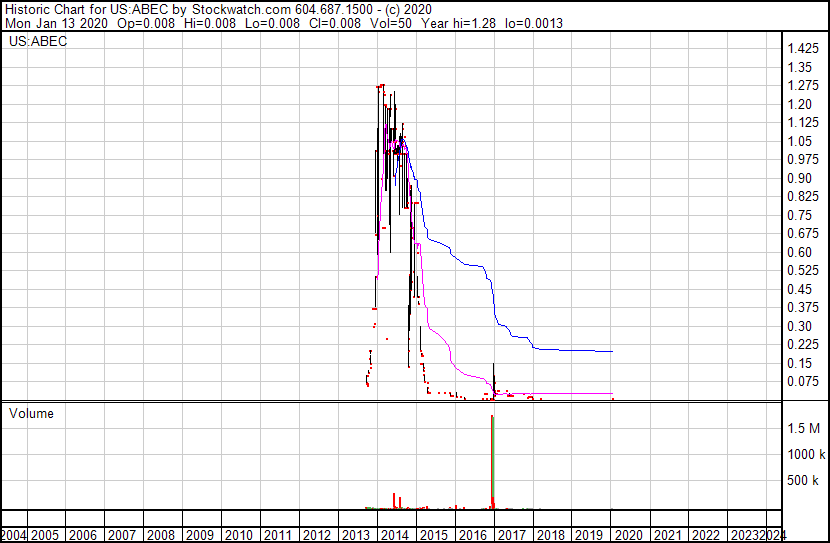
Task: Click the 1.5 M volume axis label
Action: (x=802, y=428)
